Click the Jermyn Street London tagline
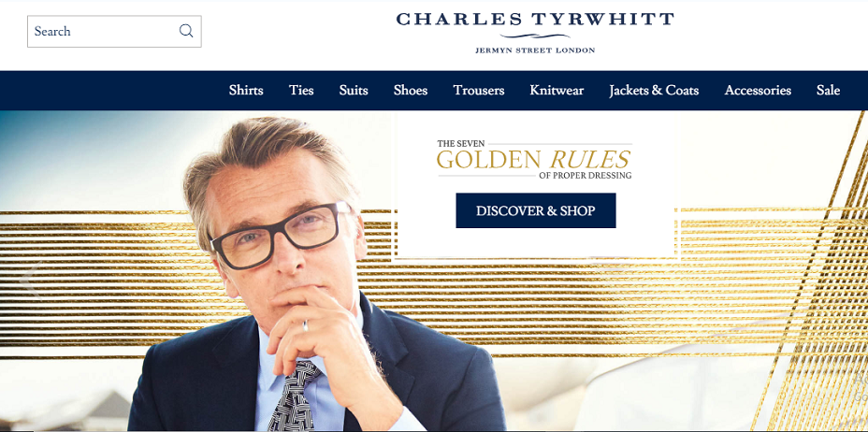The width and height of the screenshot is (868, 432). pos(535,50)
